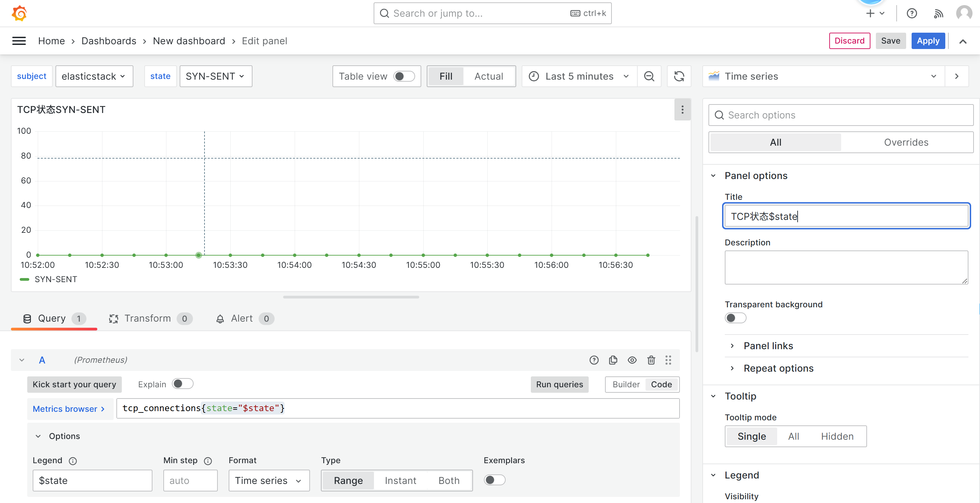Click the Apply button
Image resolution: width=980 pixels, height=503 pixels.
(x=928, y=41)
